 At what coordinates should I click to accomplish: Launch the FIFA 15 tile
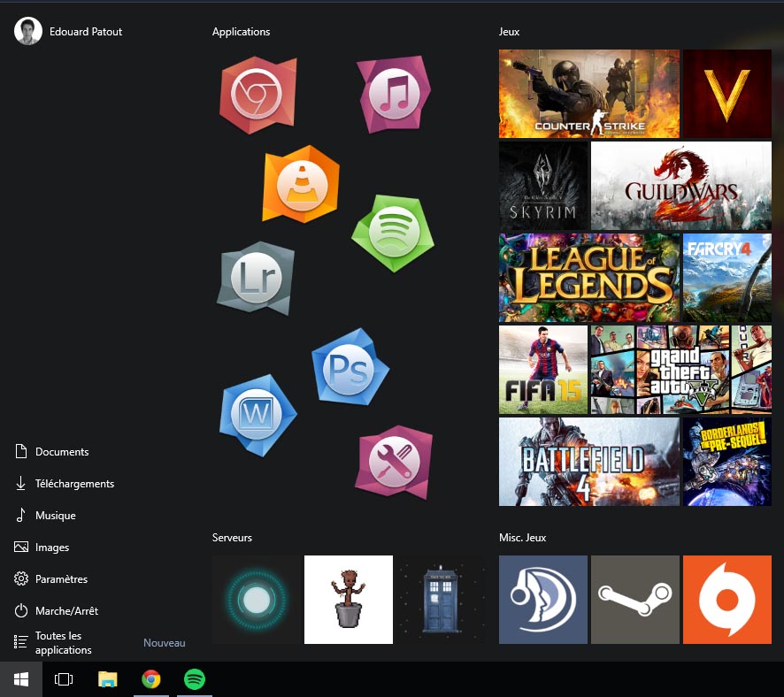pyautogui.click(x=543, y=370)
